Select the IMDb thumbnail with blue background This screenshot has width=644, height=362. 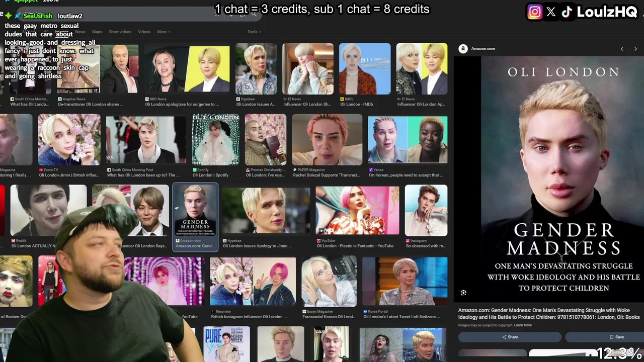(x=365, y=69)
